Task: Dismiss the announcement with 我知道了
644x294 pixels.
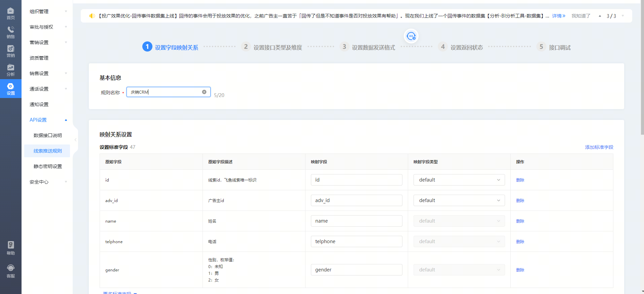Action: click(581, 16)
